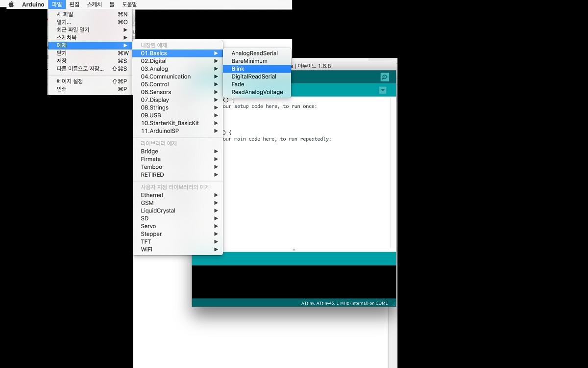Expand the TFT library examples
588x368 pixels.
coord(178,242)
